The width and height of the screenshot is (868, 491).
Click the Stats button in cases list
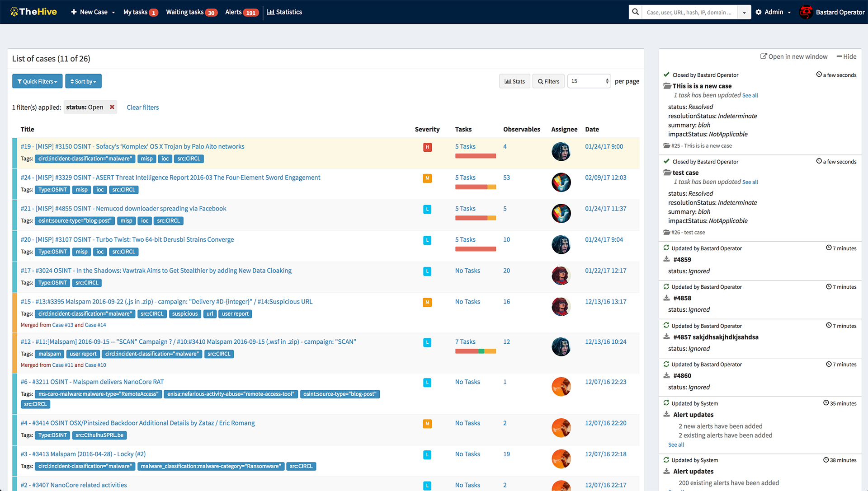pos(514,81)
